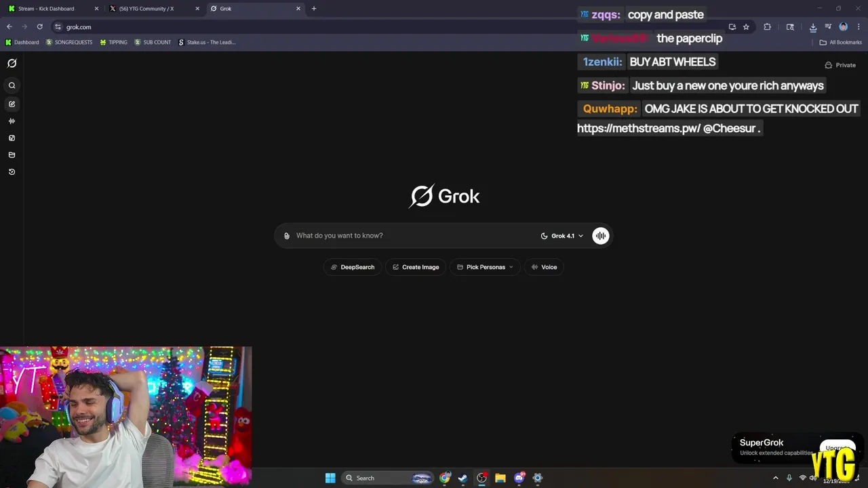Open Settings gear from the taskbar
Screen dimensions: 868x488
click(538, 478)
